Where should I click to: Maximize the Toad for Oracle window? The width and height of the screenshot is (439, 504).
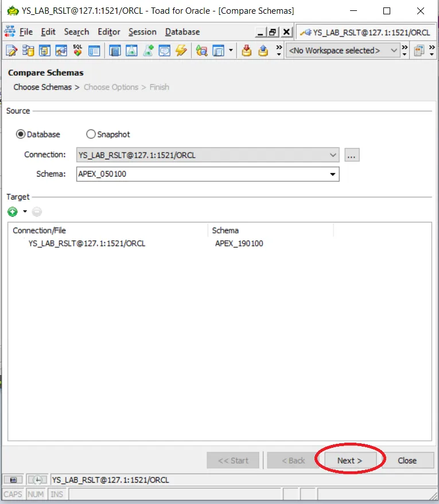tap(387, 11)
